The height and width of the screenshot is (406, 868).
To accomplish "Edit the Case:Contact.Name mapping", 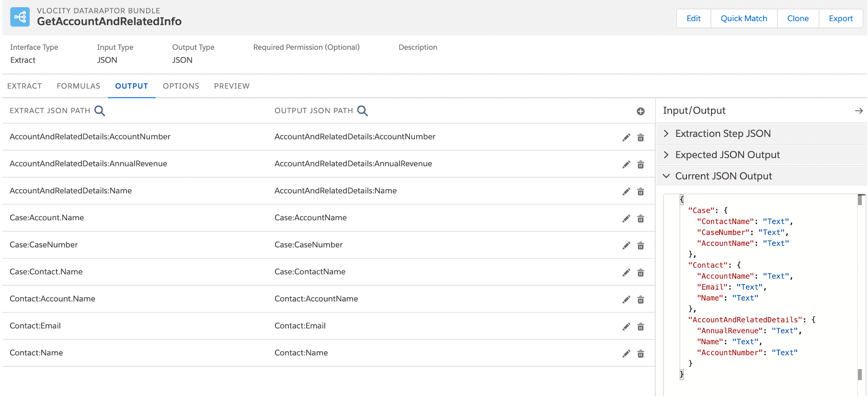I will [x=626, y=273].
